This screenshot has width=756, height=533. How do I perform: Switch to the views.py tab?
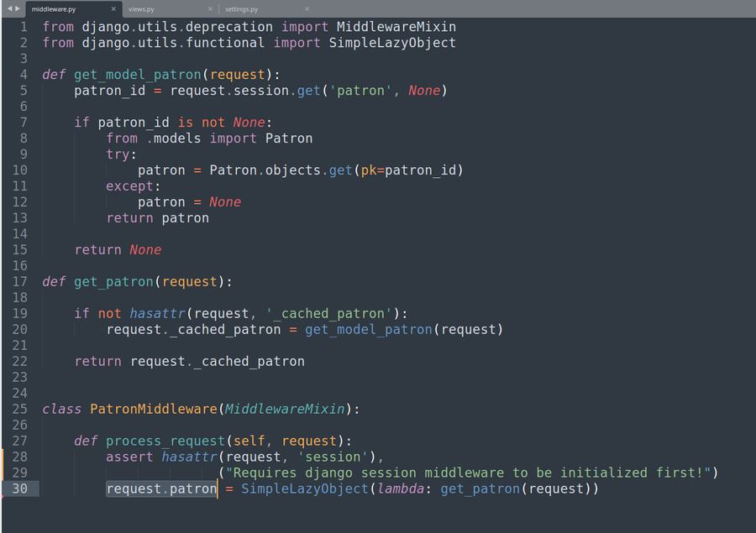point(141,9)
